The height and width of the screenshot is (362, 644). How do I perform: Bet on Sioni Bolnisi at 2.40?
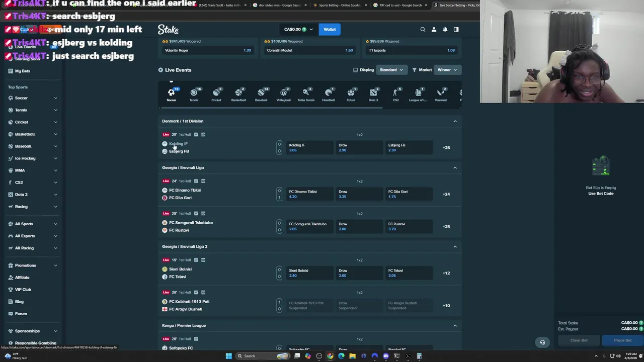pos(309,273)
